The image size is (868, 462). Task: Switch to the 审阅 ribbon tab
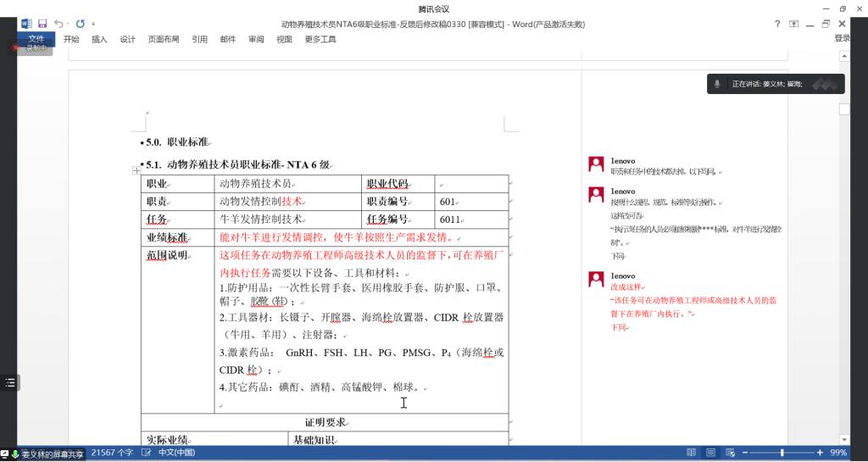pos(256,39)
